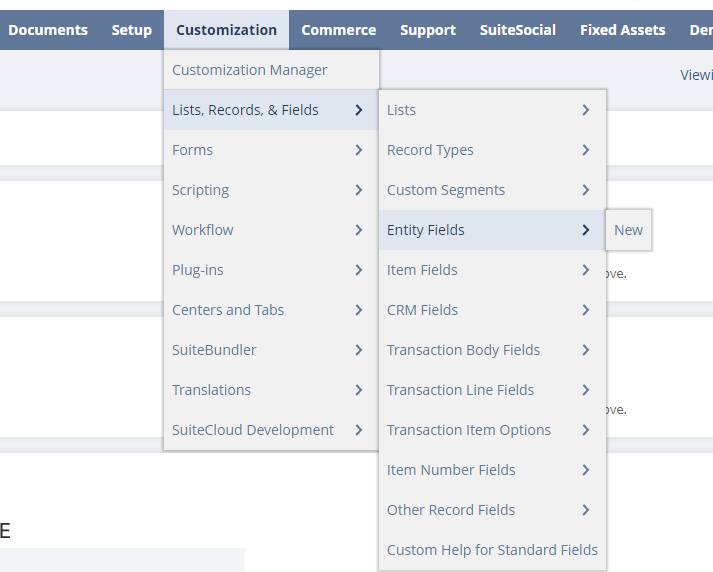
Task: Open the Setup menu tab
Action: (x=131, y=30)
